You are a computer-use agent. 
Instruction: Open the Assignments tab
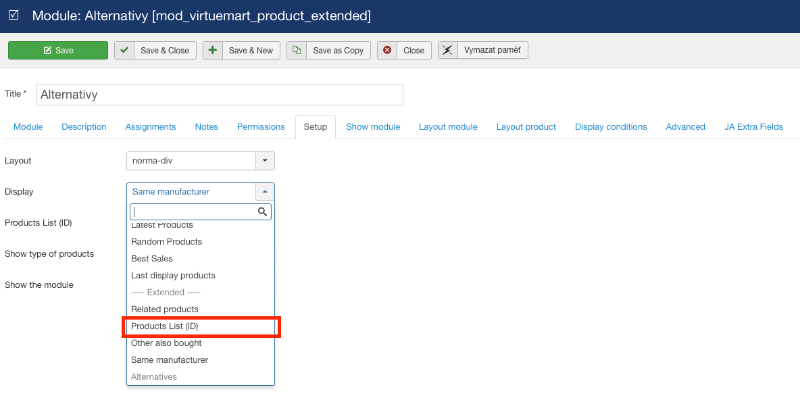pos(151,127)
